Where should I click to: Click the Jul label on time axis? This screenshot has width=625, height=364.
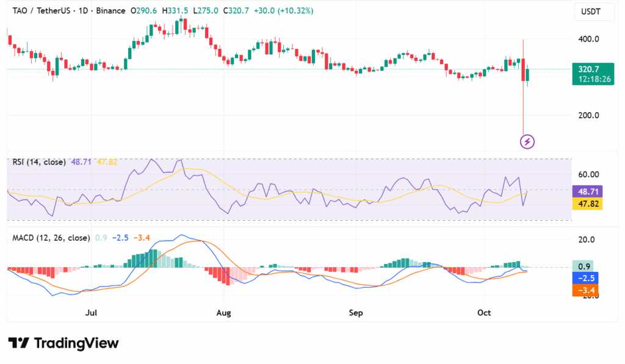[92, 313]
